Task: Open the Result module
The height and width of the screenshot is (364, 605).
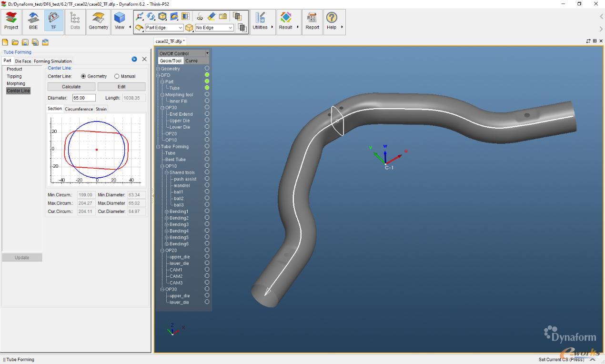Action: (x=286, y=21)
